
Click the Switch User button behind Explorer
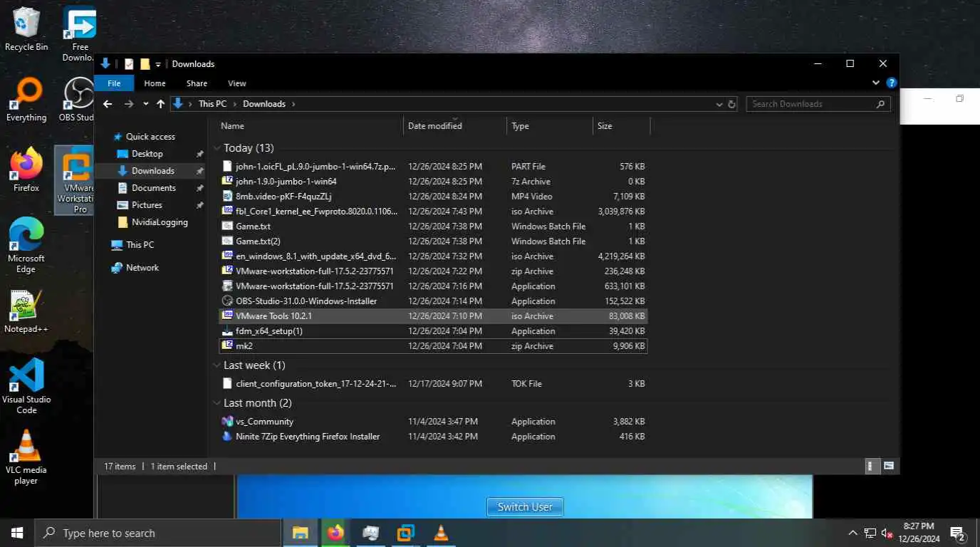pyautogui.click(x=525, y=507)
